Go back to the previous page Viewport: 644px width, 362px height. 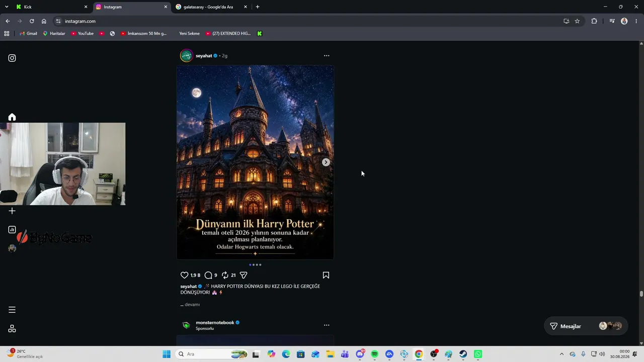tap(8, 21)
